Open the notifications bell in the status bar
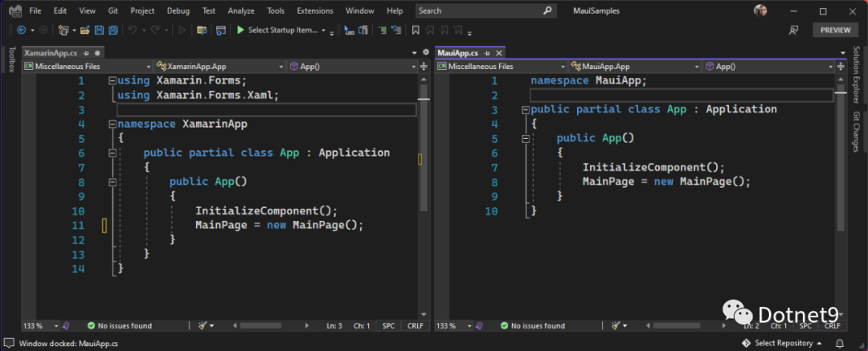868x351 pixels. pos(840,343)
